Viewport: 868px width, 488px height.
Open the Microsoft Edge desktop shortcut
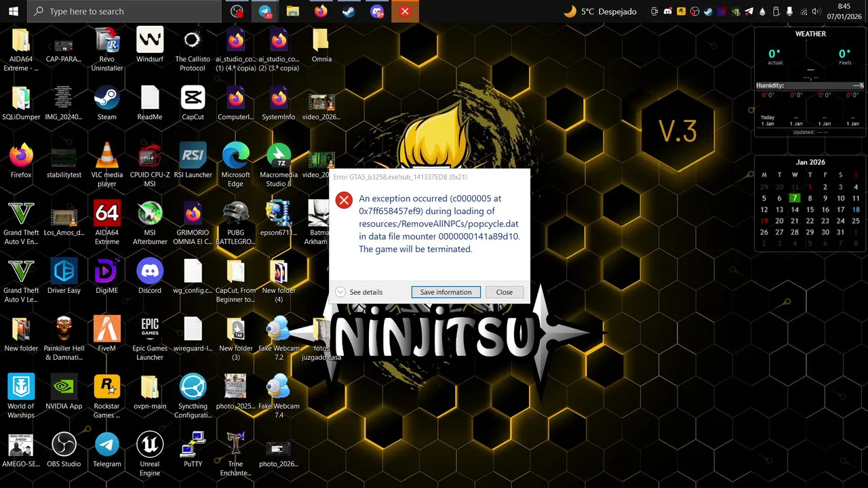(235, 165)
